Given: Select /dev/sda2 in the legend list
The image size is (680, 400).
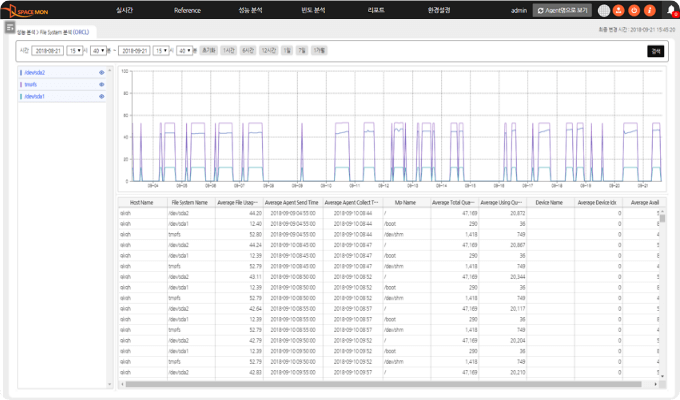Looking at the screenshot, I should point(35,72).
